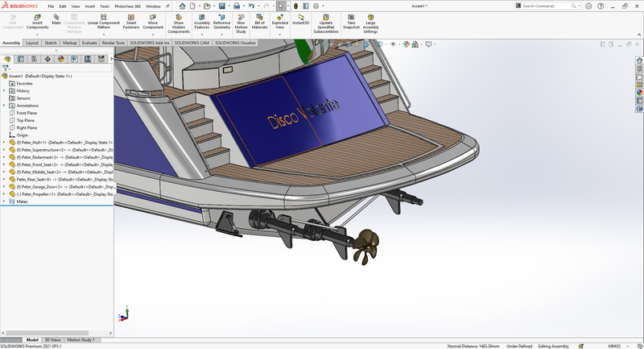Toggle the Select cursor tool
The height and width of the screenshot is (349, 644).
click(x=281, y=6)
